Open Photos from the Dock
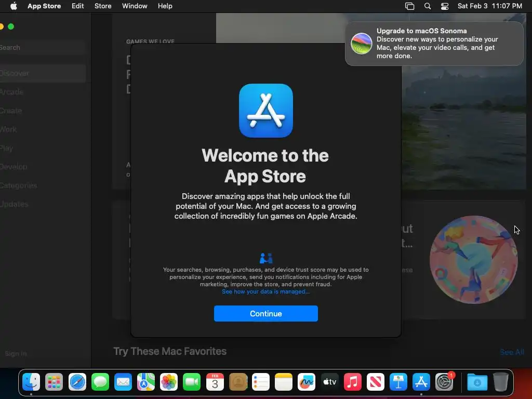532x399 pixels. tap(169, 382)
